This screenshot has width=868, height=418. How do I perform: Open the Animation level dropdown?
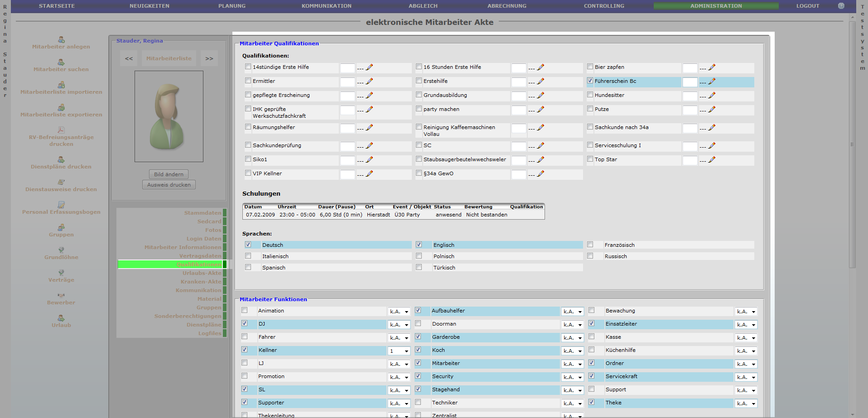tap(399, 312)
